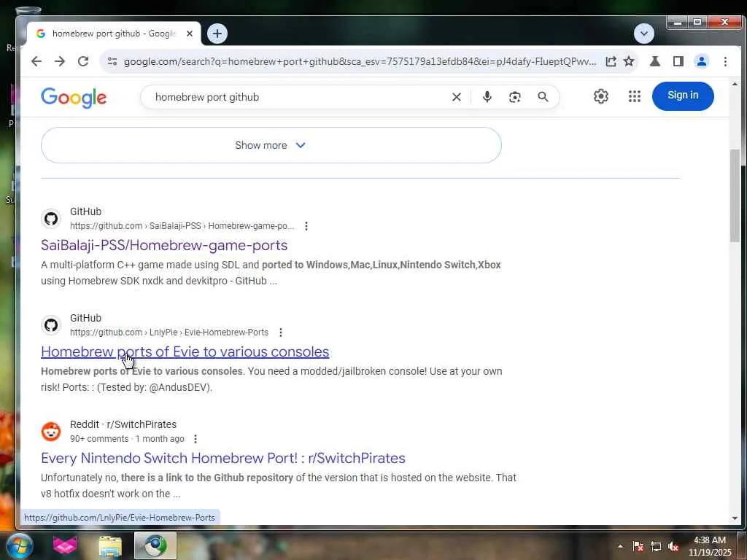Go back to the previous page
Viewport: 747px width, 560px height.
point(36,61)
